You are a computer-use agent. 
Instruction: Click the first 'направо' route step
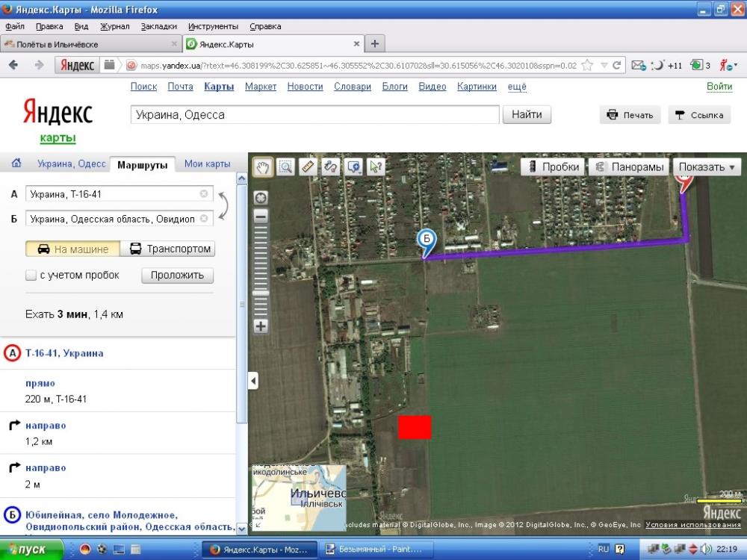pos(46,426)
